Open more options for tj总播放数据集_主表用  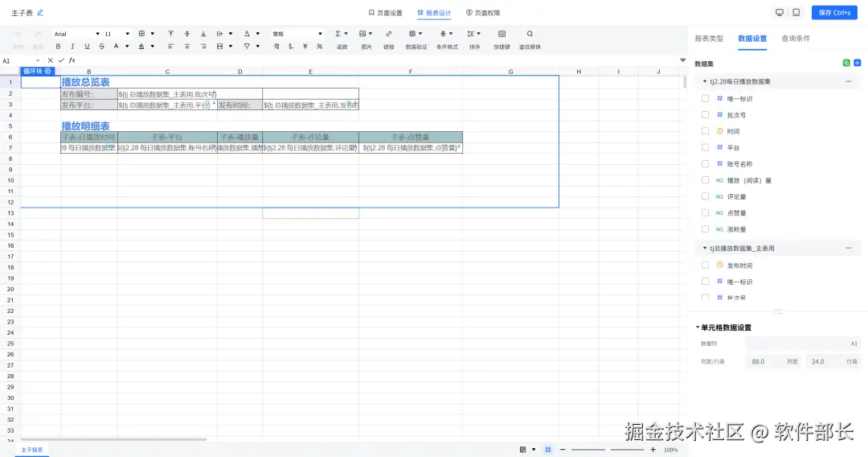click(849, 248)
